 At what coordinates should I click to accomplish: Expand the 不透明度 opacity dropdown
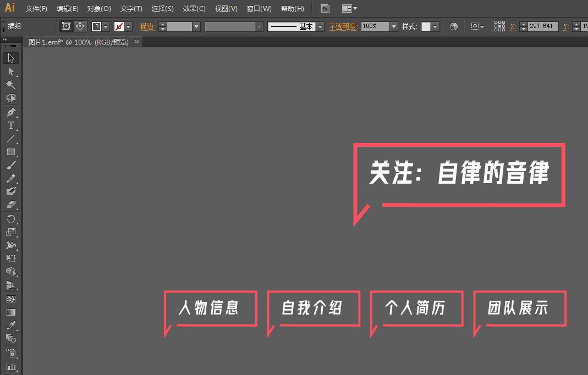pos(394,26)
